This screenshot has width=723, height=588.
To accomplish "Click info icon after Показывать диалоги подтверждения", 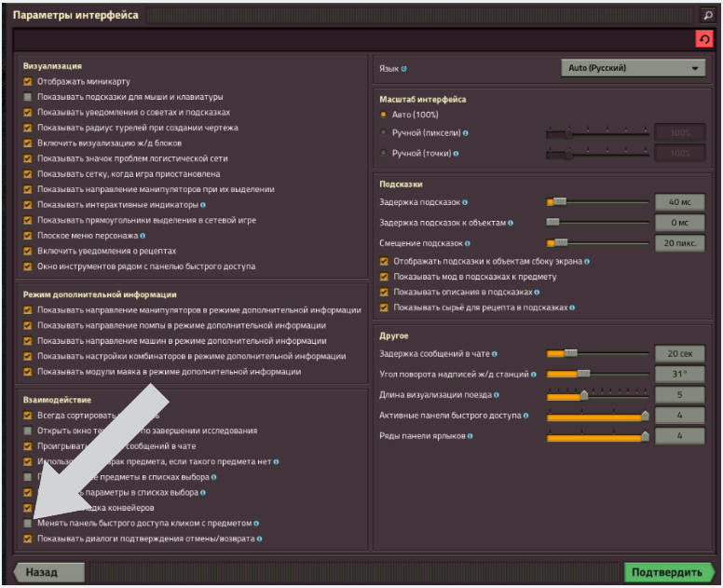I will click(260, 539).
